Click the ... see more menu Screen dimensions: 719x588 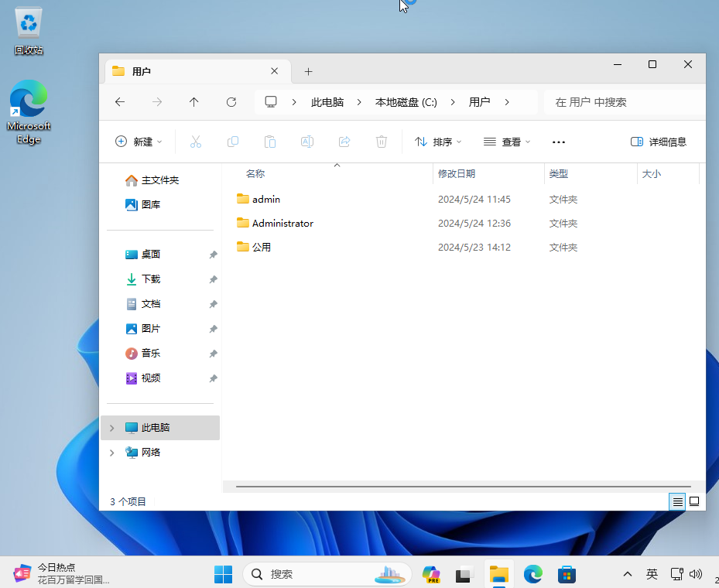pos(559,142)
